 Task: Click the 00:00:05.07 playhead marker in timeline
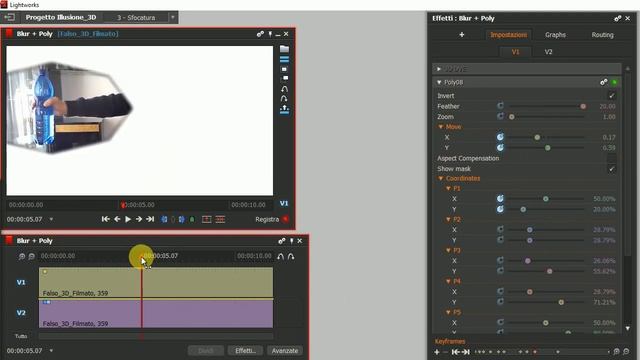[x=142, y=256]
